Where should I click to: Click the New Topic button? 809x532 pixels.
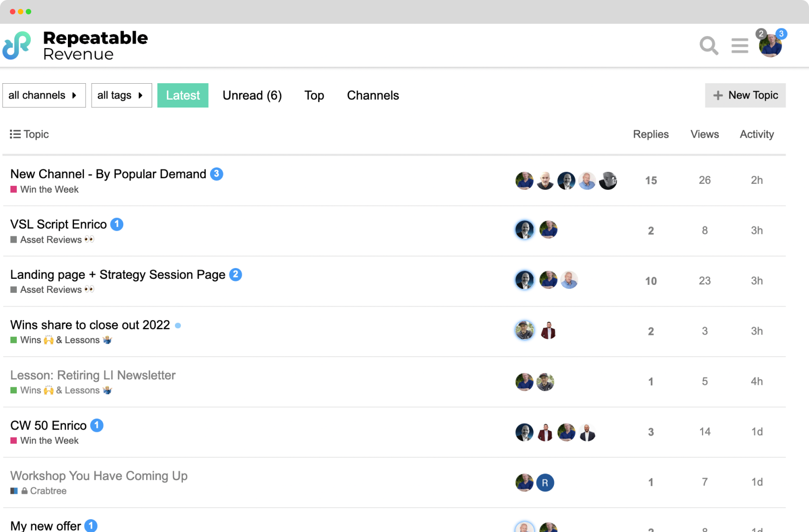(x=745, y=95)
